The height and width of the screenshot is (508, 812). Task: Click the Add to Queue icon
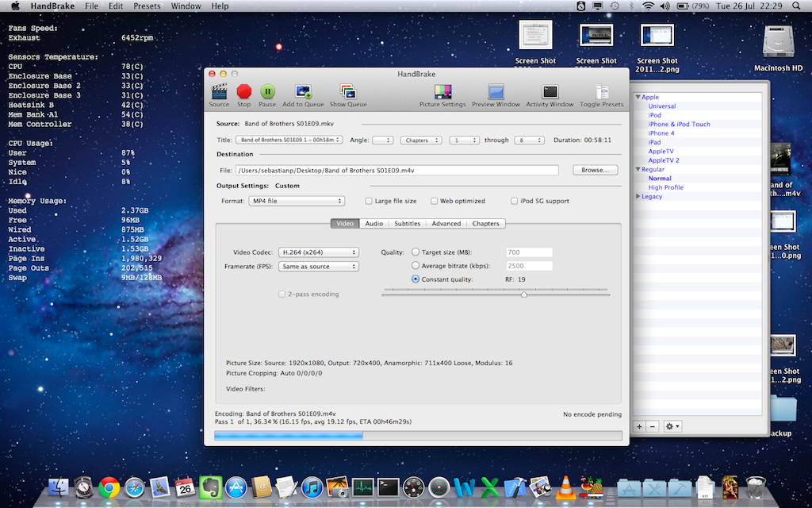pyautogui.click(x=303, y=91)
